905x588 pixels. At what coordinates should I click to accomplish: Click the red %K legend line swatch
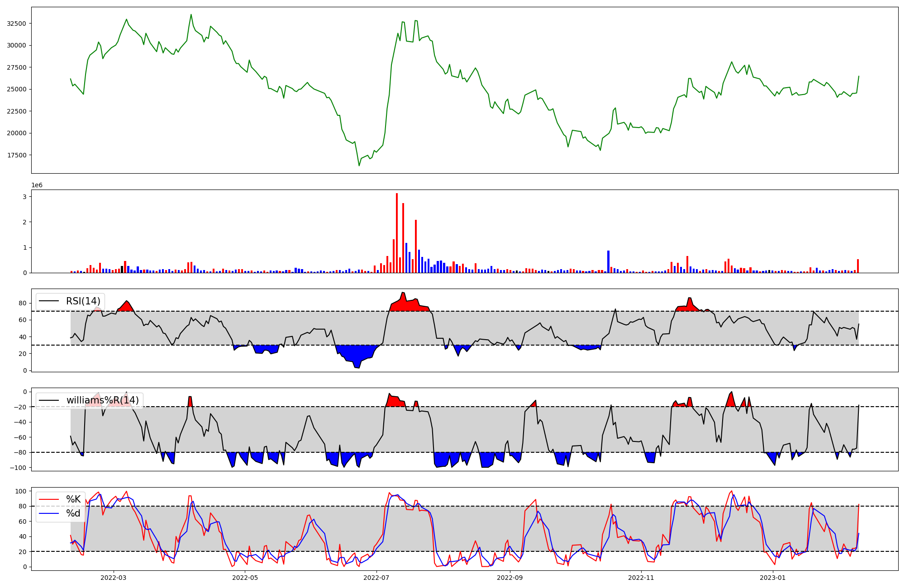[x=49, y=499]
